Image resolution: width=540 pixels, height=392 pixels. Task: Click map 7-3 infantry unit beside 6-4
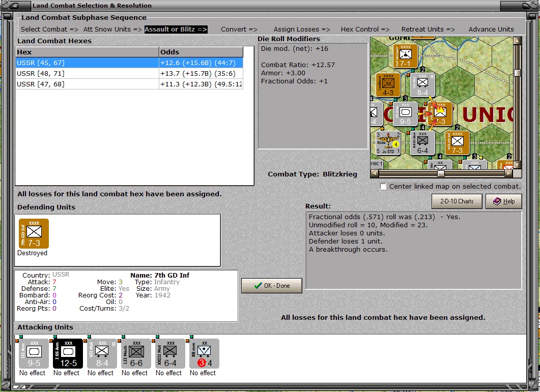point(458,143)
